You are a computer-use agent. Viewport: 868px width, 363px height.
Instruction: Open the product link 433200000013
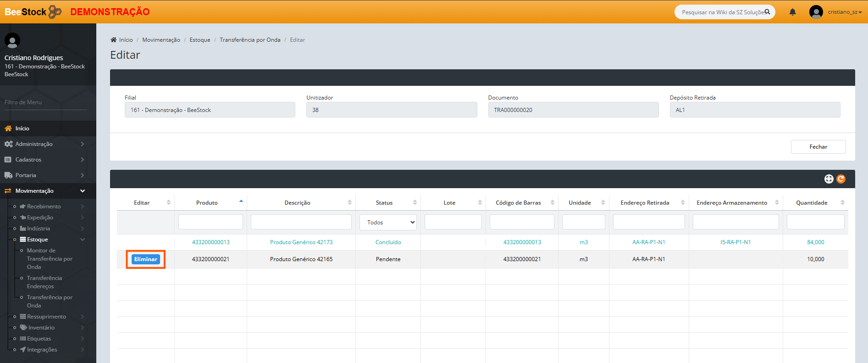pyautogui.click(x=210, y=242)
